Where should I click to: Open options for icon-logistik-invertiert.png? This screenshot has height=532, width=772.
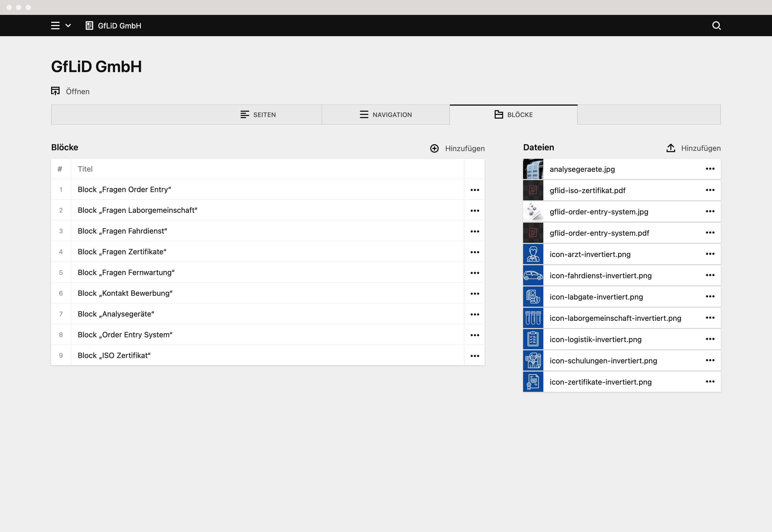click(x=710, y=339)
